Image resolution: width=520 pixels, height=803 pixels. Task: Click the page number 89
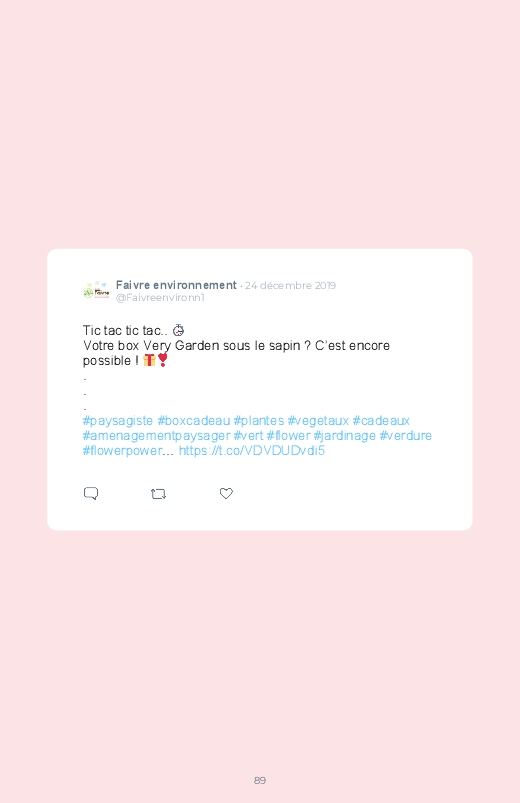pyautogui.click(x=260, y=780)
